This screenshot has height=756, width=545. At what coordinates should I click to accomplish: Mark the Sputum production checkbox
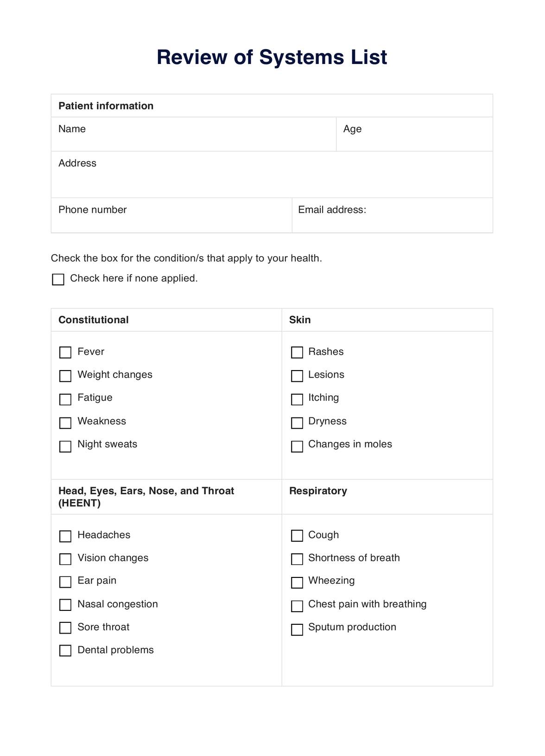click(x=297, y=629)
